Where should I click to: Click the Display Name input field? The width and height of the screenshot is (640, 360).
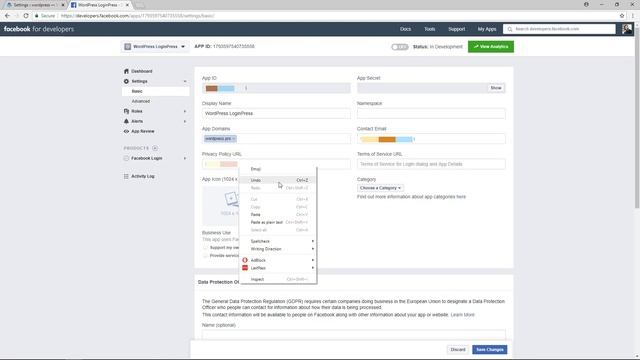coord(276,113)
